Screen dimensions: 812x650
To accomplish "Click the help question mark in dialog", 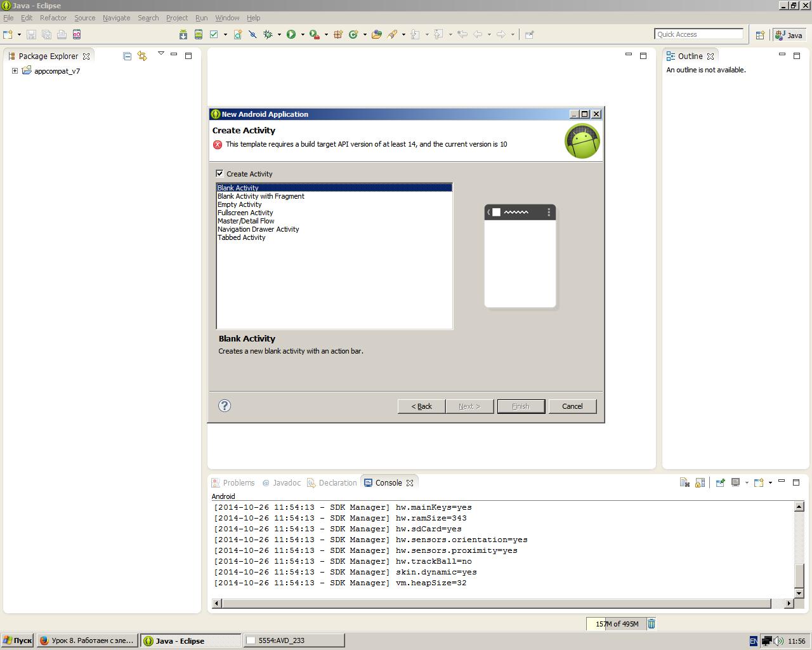I will (x=225, y=406).
